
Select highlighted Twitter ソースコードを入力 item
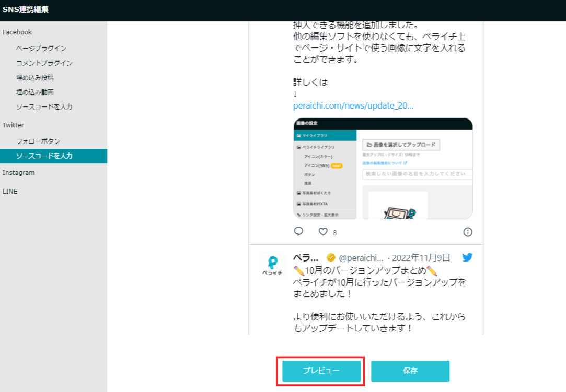53,156
